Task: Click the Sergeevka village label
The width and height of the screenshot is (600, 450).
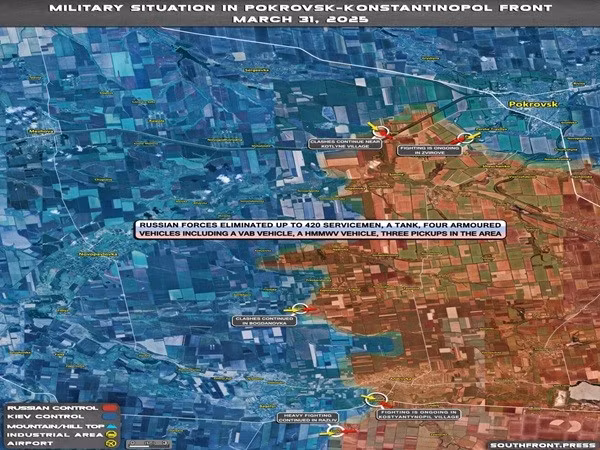Action: coord(257,70)
